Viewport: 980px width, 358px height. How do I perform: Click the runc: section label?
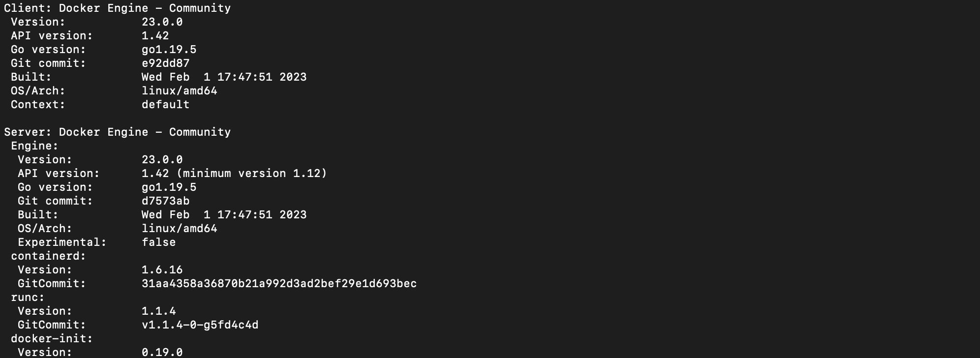[28, 298]
